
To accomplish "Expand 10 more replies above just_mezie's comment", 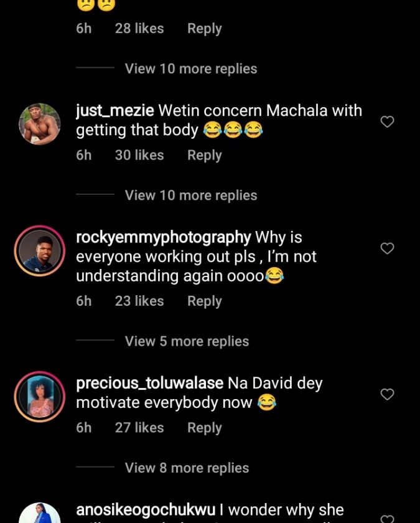I will click(190, 68).
